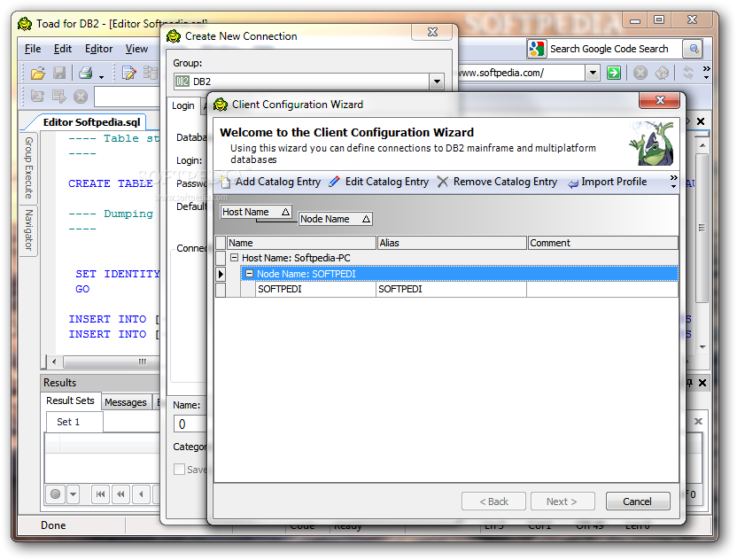Click the grey Stop loading icon

coord(640,73)
